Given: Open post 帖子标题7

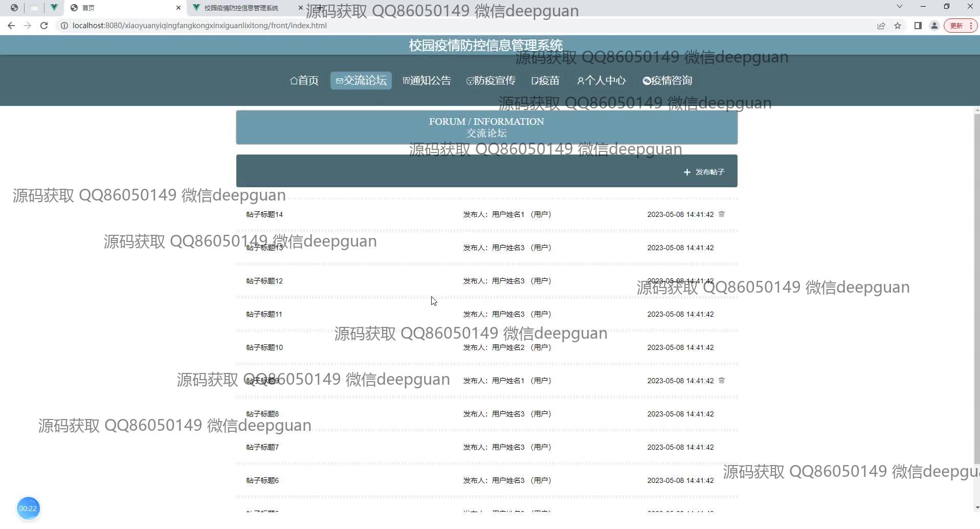Looking at the screenshot, I should 262,447.
